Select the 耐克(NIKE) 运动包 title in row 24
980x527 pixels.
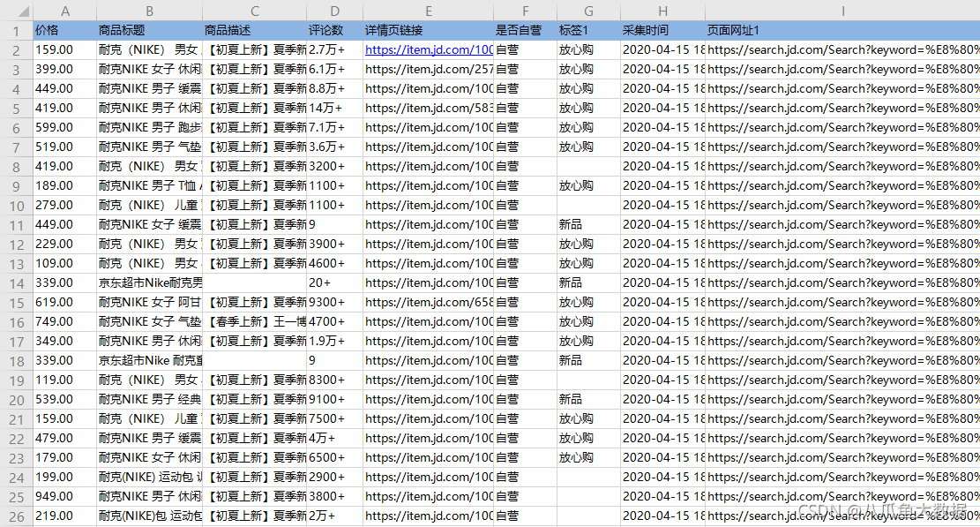(150, 477)
